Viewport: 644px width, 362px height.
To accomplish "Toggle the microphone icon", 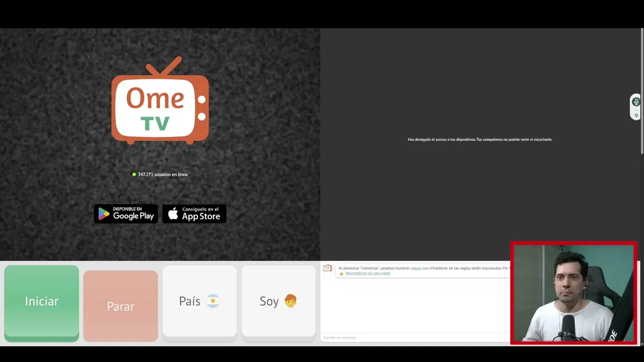I will click(636, 102).
